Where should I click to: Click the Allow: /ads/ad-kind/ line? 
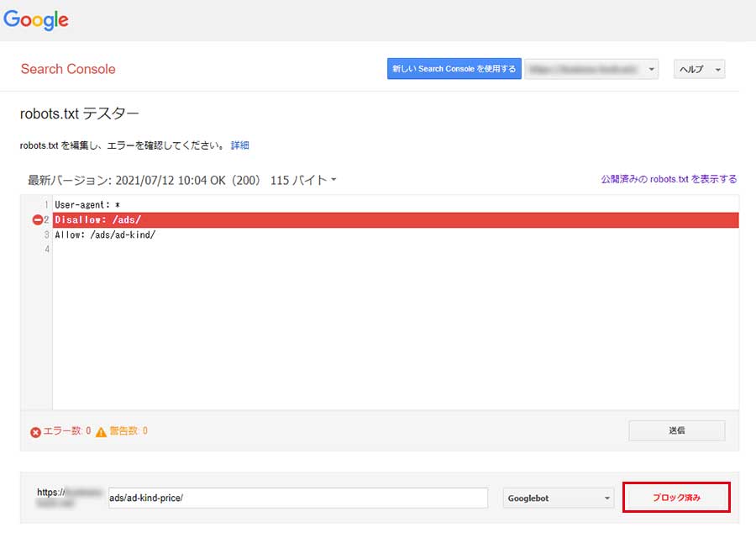[x=105, y=235]
